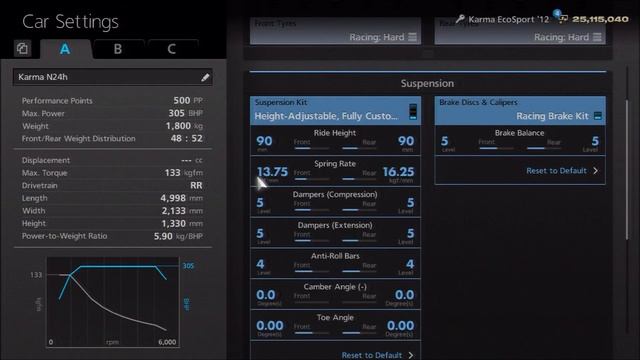Image resolution: width=640 pixels, height=360 pixels.
Task: Adjust the Ride Height front slider
Action: click(x=311, y=148)
